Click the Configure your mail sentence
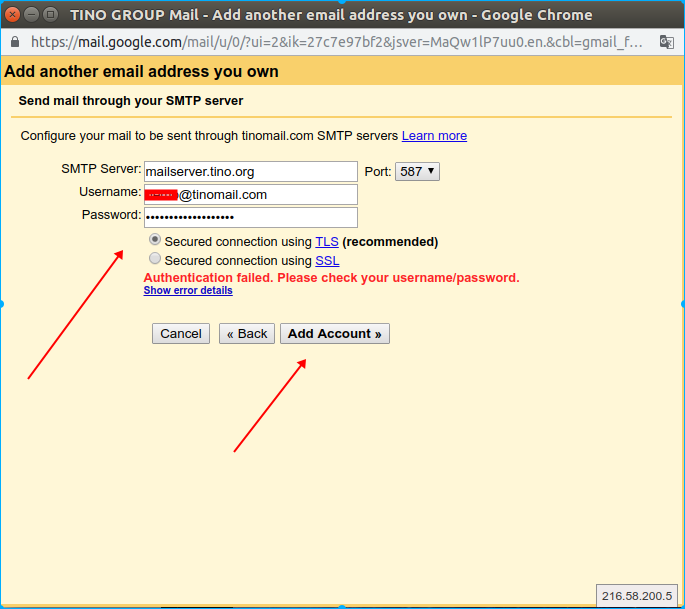The height and width of the screenshot is (609, 685). (209, 136)
